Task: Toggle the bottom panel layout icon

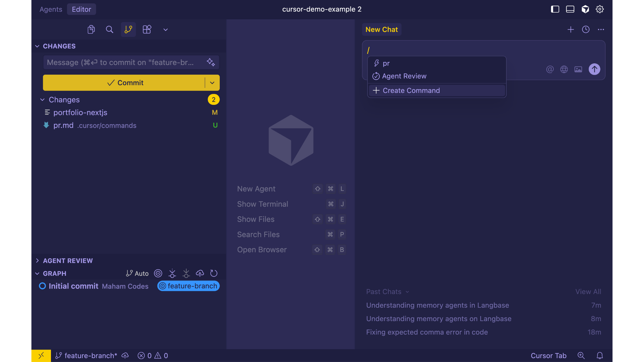Action: 570,9
